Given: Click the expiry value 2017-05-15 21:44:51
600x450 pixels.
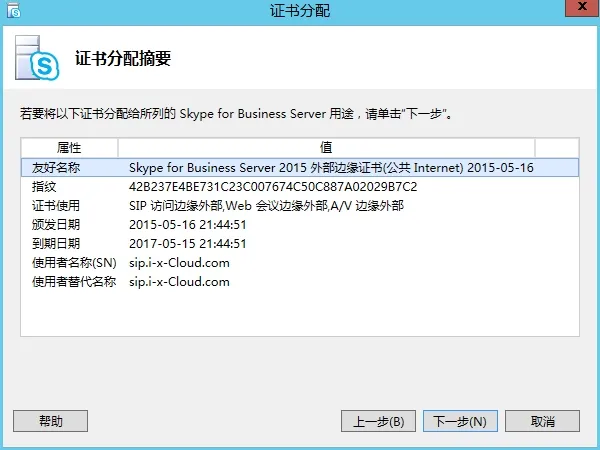Looking at the screenshot, I should (188, 244).
